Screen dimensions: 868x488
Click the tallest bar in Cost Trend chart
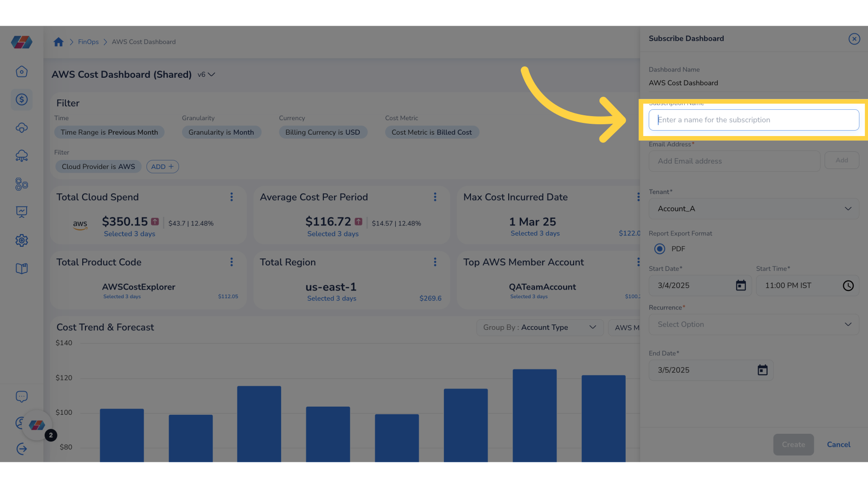[534, 415]
